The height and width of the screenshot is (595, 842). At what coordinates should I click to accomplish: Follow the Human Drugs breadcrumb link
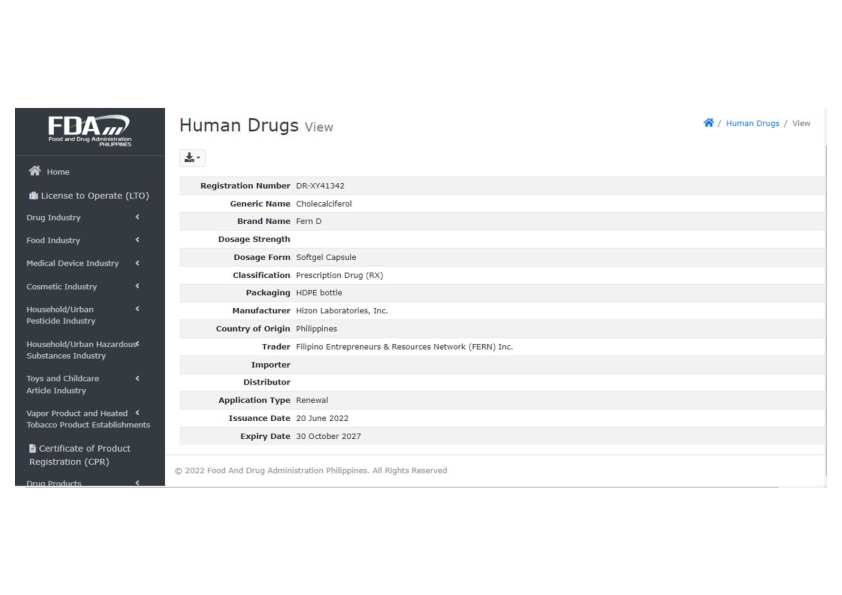pyautogui.click(x=752, y=123)
